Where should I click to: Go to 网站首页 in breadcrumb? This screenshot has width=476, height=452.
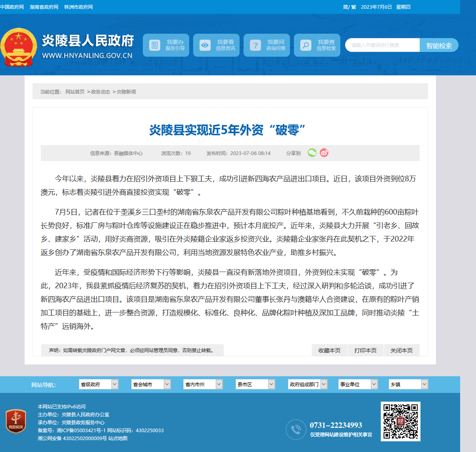(75, 92)
